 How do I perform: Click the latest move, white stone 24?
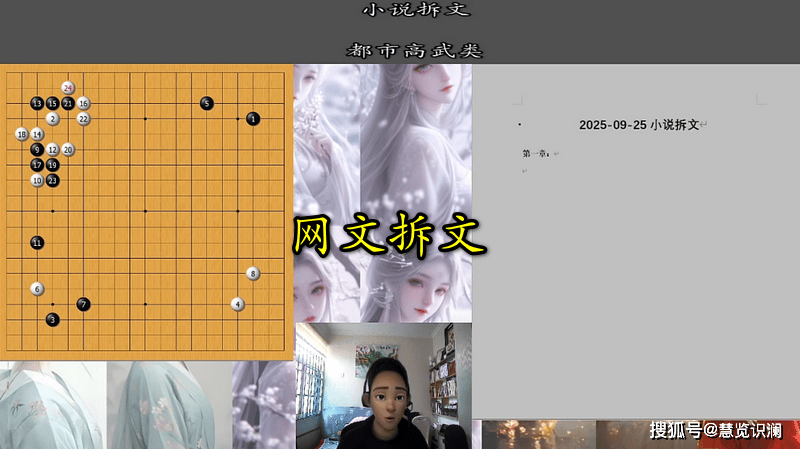68,88
